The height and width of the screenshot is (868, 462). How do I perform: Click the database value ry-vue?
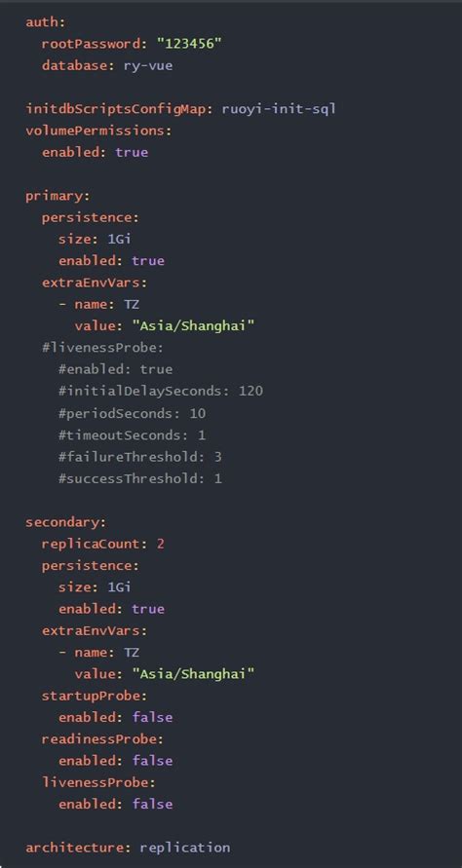pos(148,66)
